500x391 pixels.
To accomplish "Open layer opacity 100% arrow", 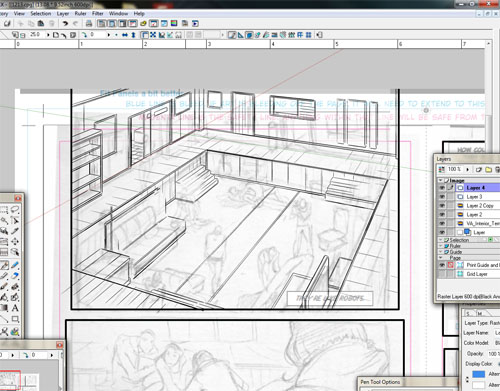I will [x=467, y=169].
